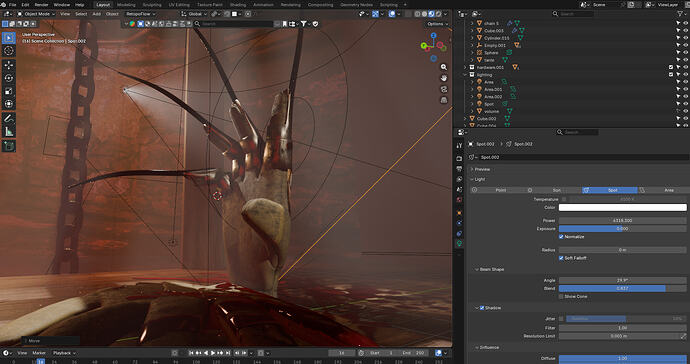This screenshot has height=364, width=690.
Task: Click the blue Z axis on navigation gizmo
Action: click(x=433, y=35)
